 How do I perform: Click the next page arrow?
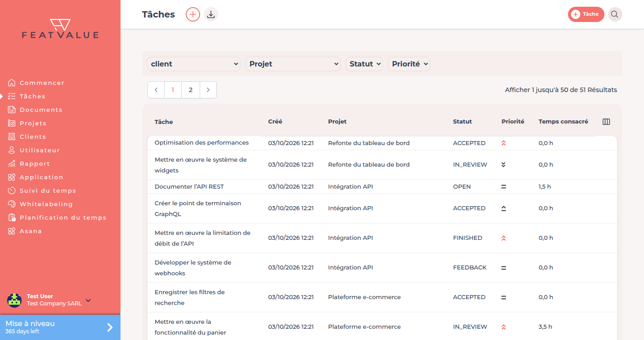point(208,90)
